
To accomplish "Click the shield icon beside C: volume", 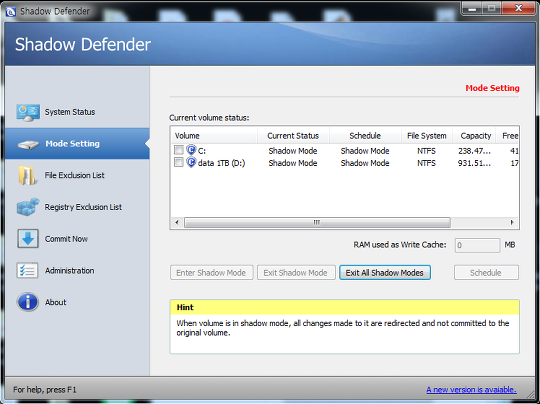I will 191,150.
